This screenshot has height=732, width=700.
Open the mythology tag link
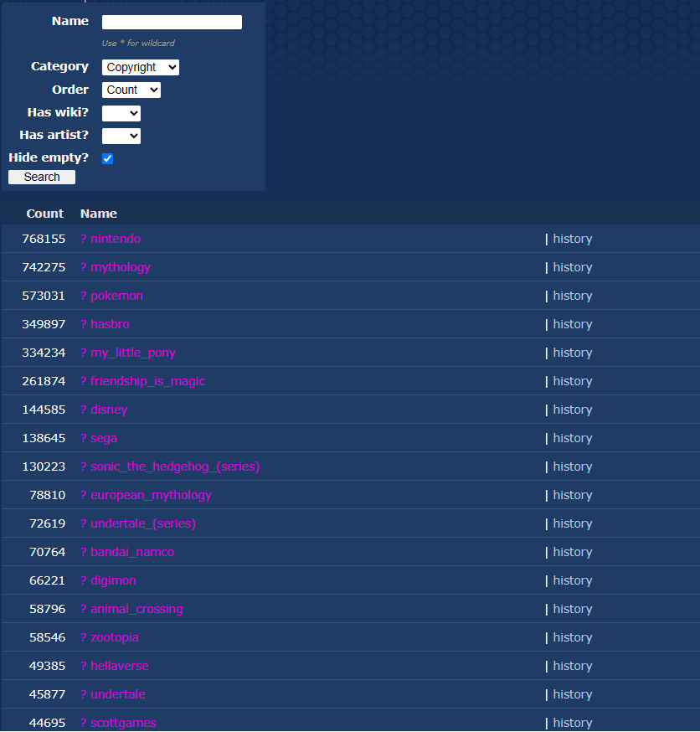pyautogui.click(x=121, y=267)
